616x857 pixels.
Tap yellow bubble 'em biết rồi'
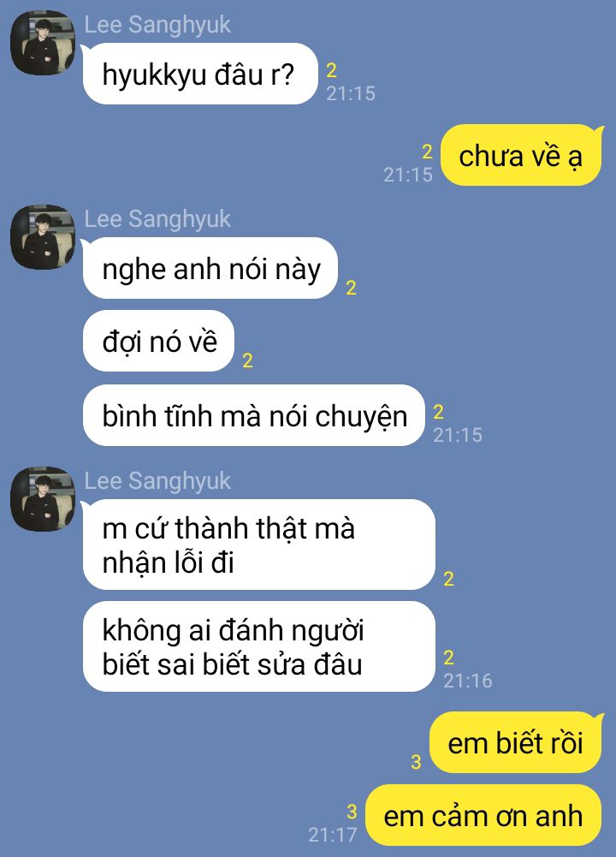click(x=516, y=742)
